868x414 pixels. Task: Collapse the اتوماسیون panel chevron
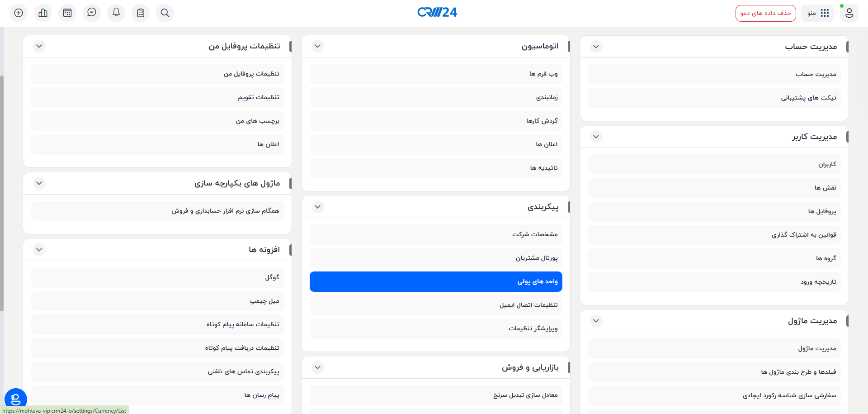coord(317,46)
